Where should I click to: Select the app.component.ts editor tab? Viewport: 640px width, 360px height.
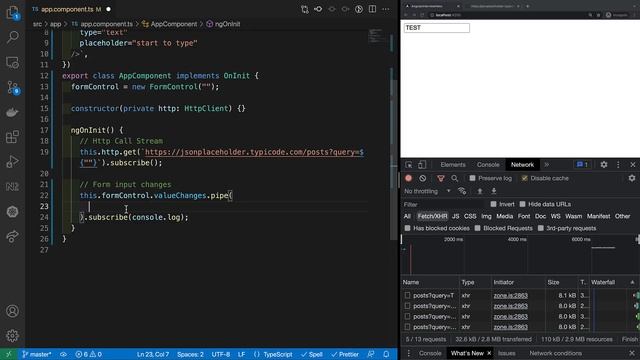pos(67,9)
